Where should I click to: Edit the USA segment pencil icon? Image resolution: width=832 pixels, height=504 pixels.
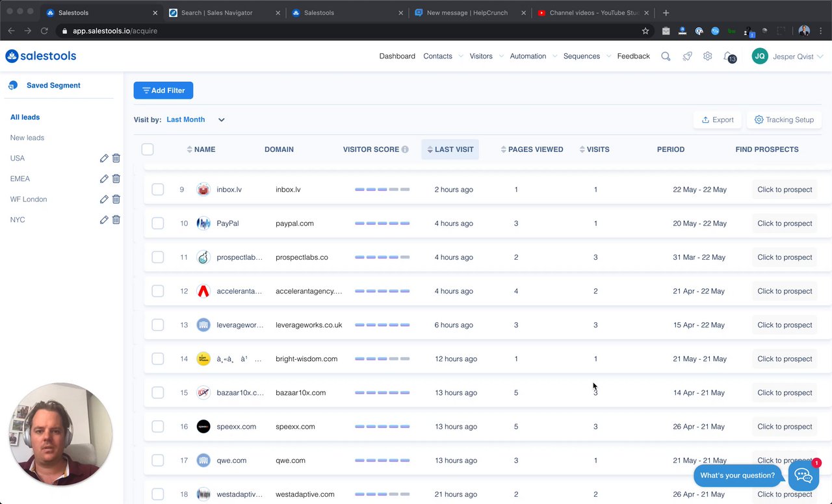104,158
